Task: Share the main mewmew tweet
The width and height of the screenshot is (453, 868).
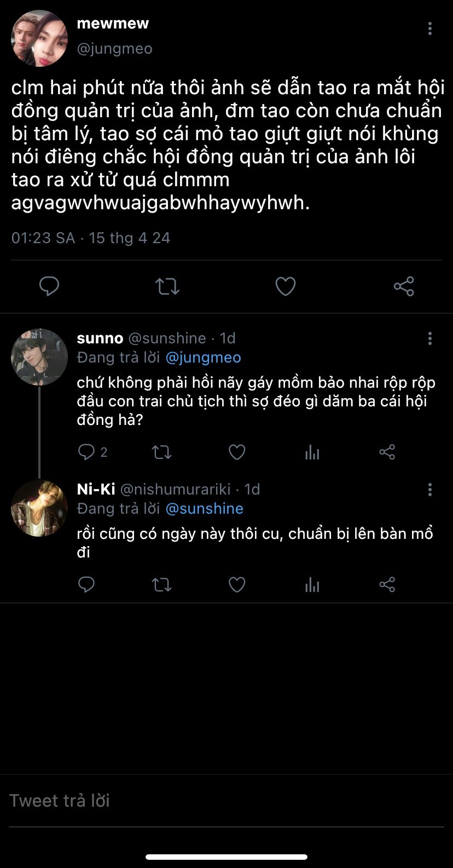Action: (404, 286)
